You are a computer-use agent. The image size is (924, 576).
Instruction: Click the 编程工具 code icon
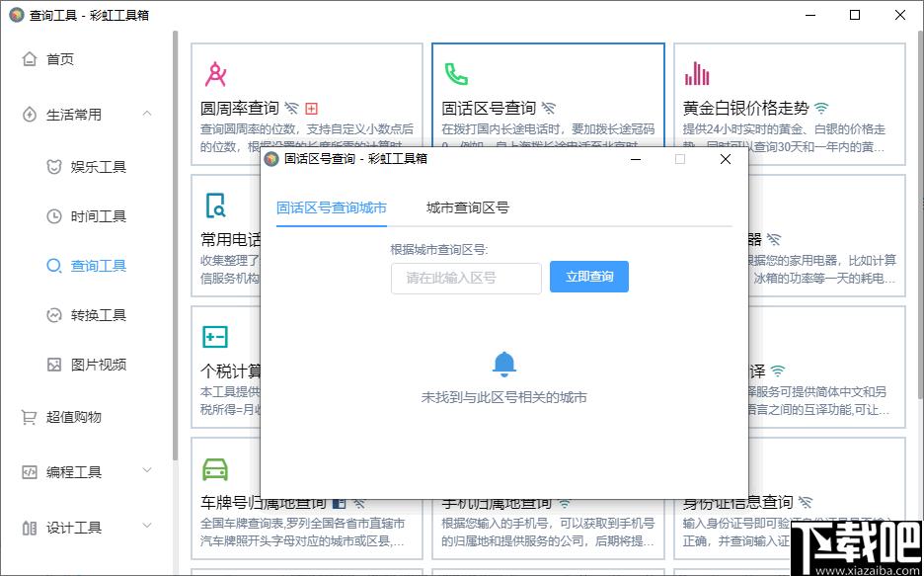coord(30,472)
